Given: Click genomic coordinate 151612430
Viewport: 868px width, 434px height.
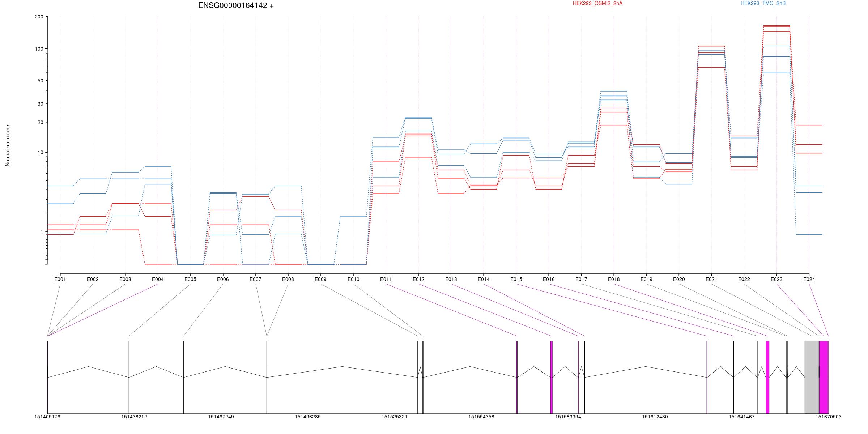Looking at the screenshot, I should click(x=655, y=417).
